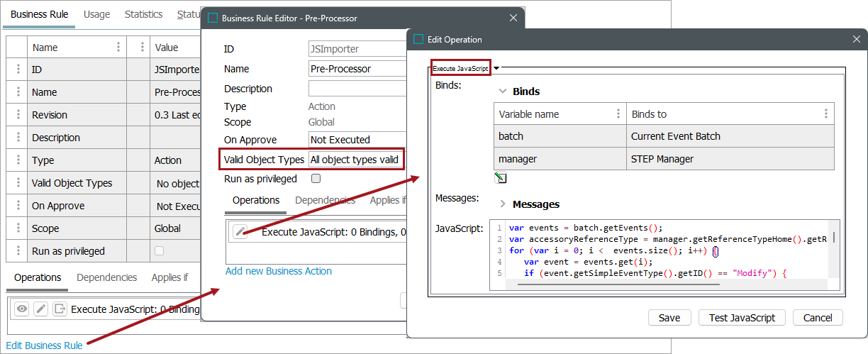Click the add bind icon below the Binds table
Image resolution: width=868 pixels, height=354 pixels.
point(501,178)
